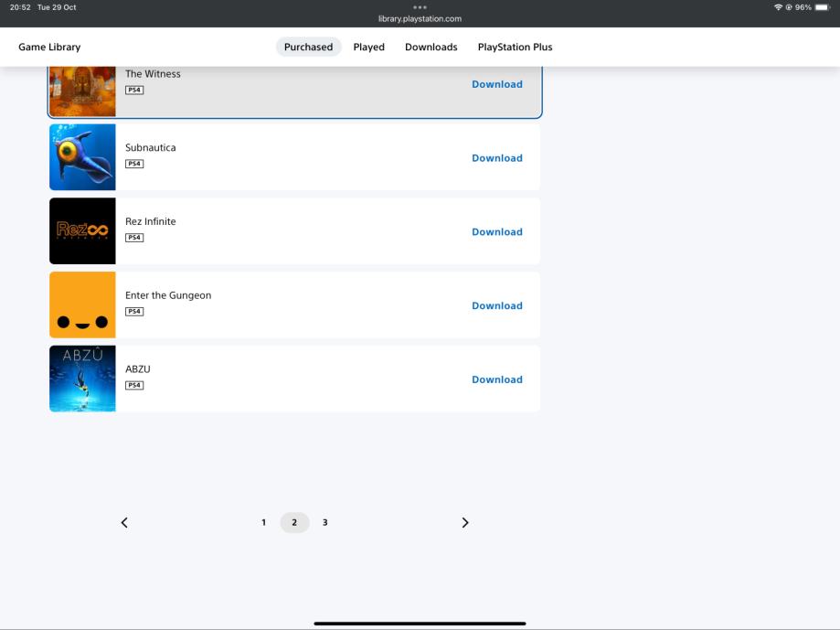Switch to the Played tab
The image size is (840, 630).
(x=369, y=48)
